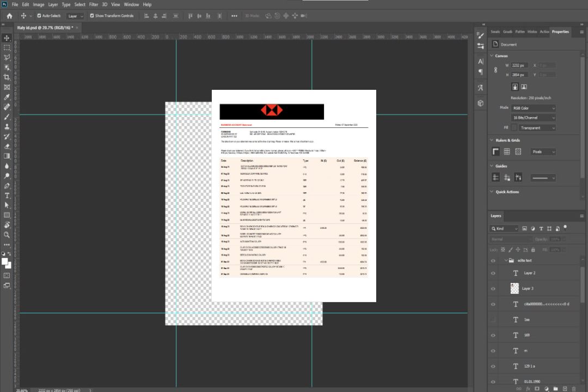Select the Zoom tool

click(x=7, y=235)
